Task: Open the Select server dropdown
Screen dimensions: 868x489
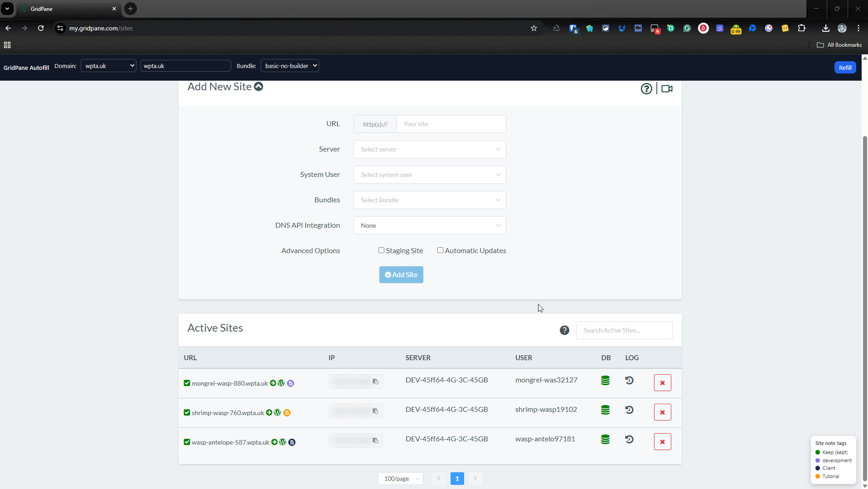Action: 429,149
